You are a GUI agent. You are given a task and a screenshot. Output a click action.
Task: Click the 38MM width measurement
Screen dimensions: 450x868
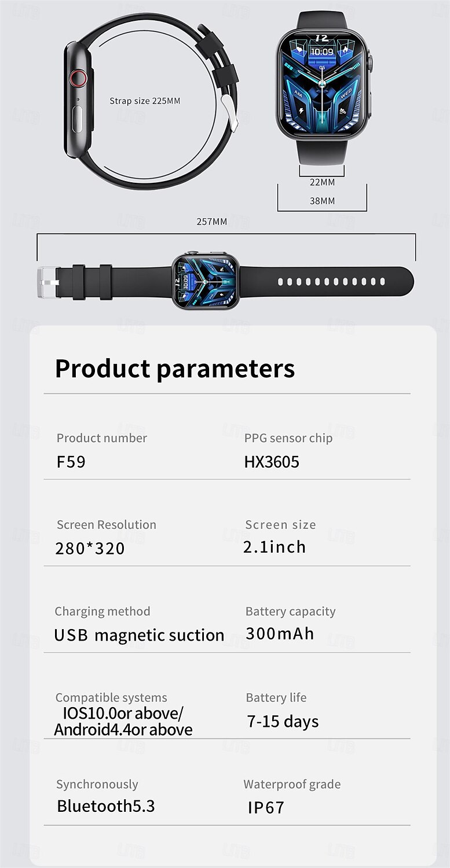pos(322,201)
